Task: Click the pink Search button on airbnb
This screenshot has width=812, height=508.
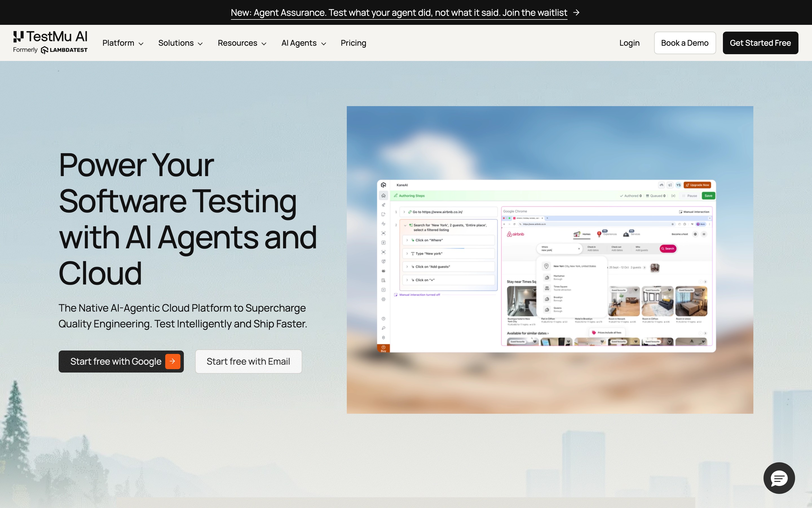Action: [668, 249]
